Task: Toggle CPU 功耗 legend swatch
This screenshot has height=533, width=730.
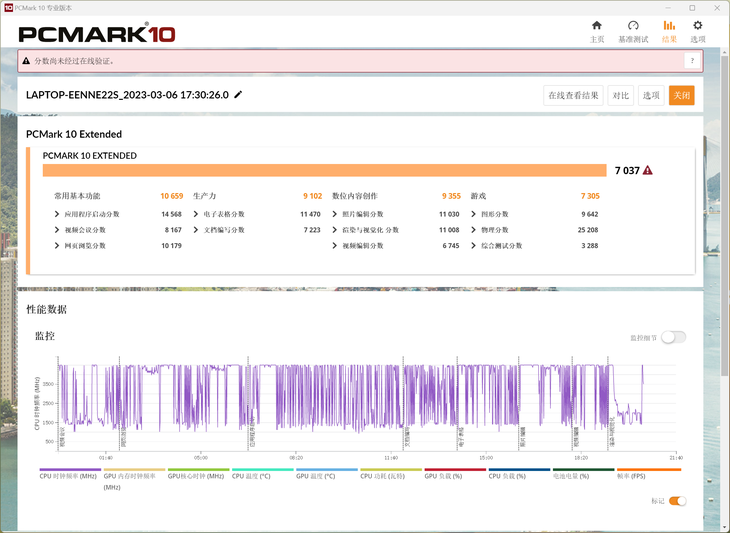Action: click(391, 470)
